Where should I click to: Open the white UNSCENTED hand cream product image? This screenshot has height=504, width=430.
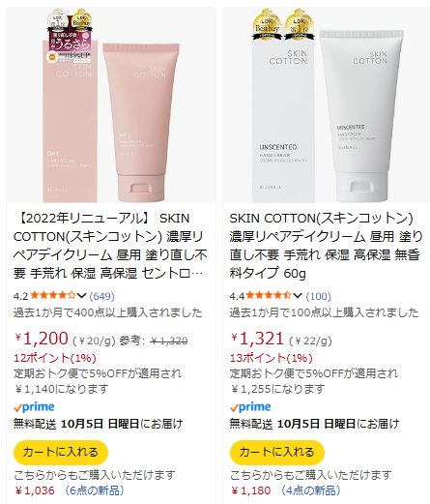point(327,105)
